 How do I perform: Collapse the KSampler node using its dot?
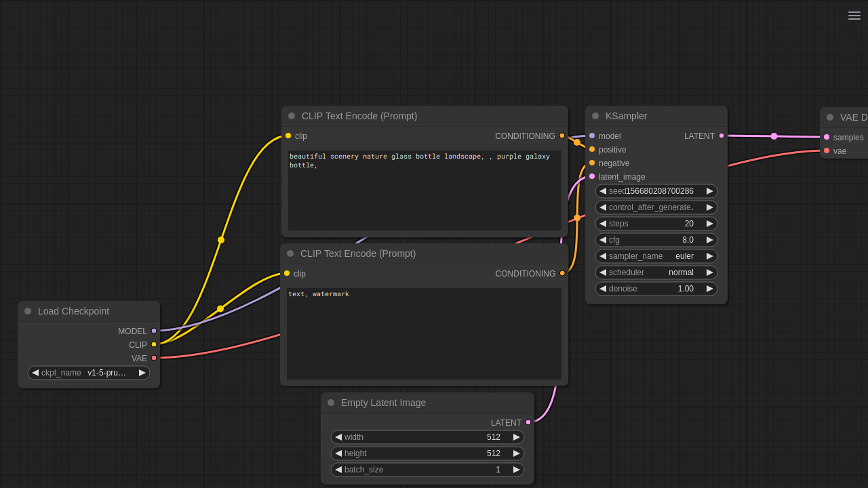595,116
